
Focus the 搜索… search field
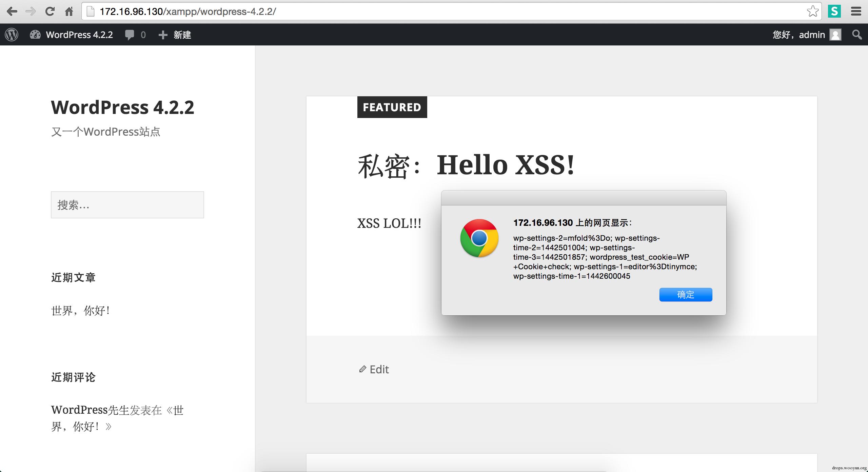[x=127, y=205]
